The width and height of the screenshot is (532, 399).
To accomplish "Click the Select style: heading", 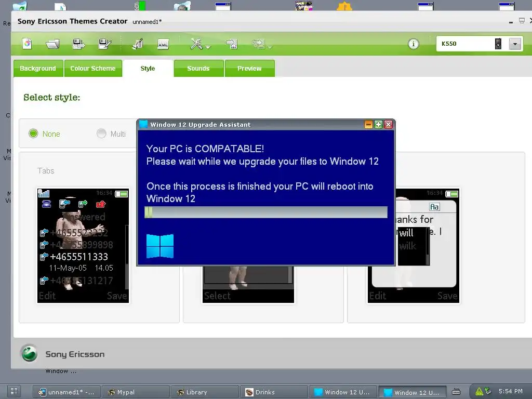I will point(51,97).
